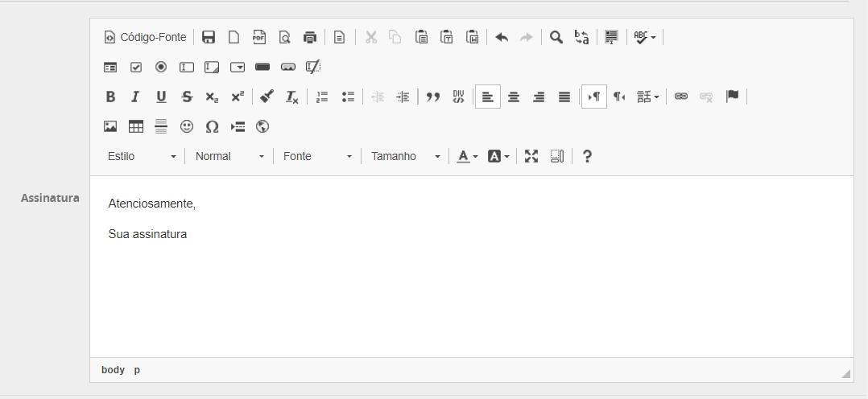Insert checkbox form element
This screenshot has width=868, height=399.
[x=136, y=67]
